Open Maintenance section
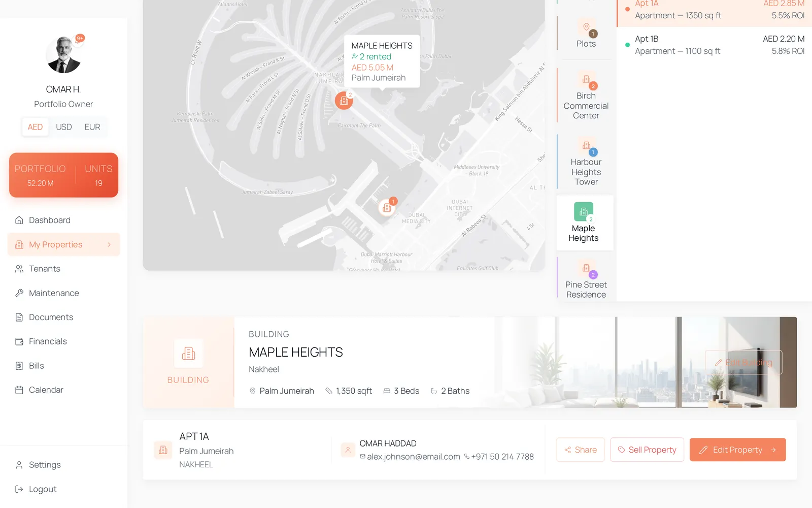 pyautogui.click(x=64, y=293)
